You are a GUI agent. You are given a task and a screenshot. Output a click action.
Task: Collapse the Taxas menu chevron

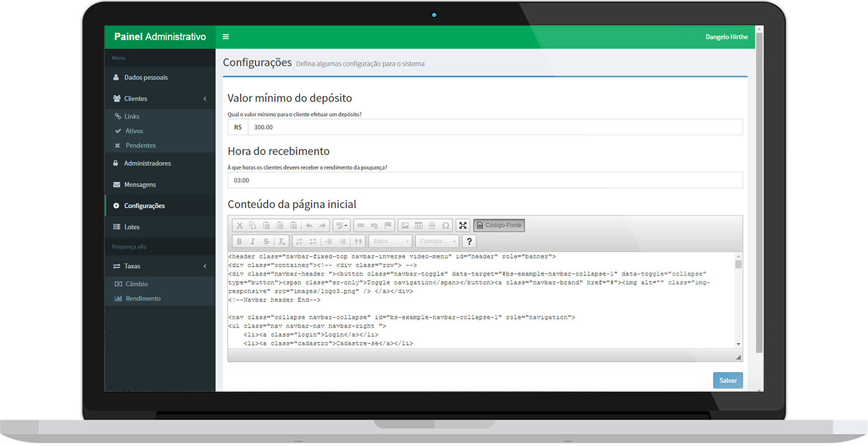pyautogui.click(x=205, y=266)
